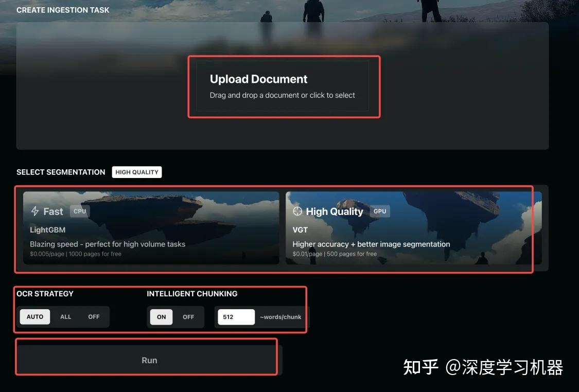Click the 512 chunk size input box
This screenshot has width=579, height=392.
(x=236, y=317)
